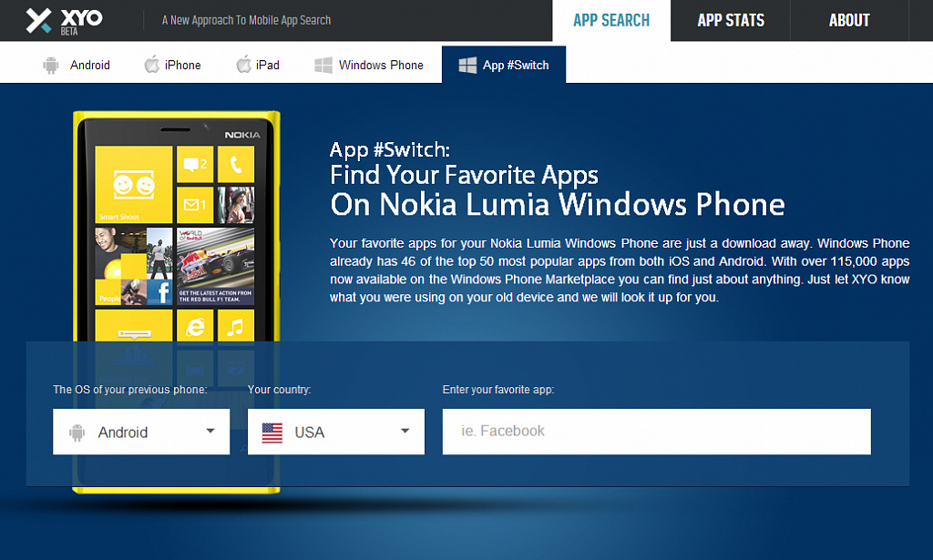Image resolution: width=933 pixels, height=560 pixels.
Task: Click the 'Your country:' label
Action: (x=279, y=390)
